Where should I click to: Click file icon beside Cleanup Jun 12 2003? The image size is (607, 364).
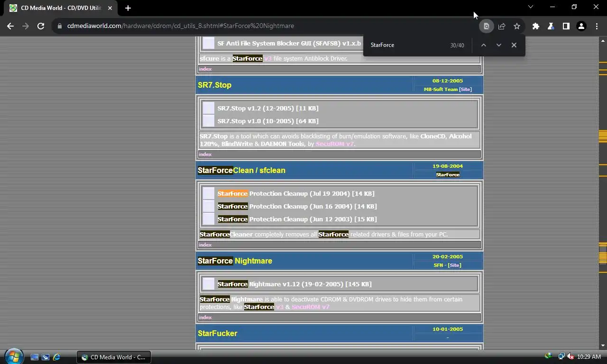click(x=209, y=219)
